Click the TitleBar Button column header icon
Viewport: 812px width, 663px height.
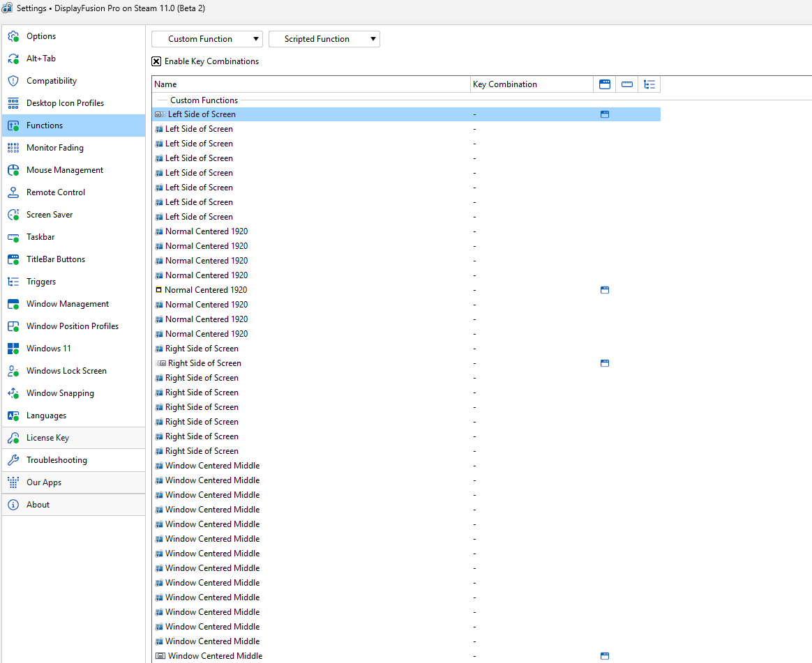(604, 84)
